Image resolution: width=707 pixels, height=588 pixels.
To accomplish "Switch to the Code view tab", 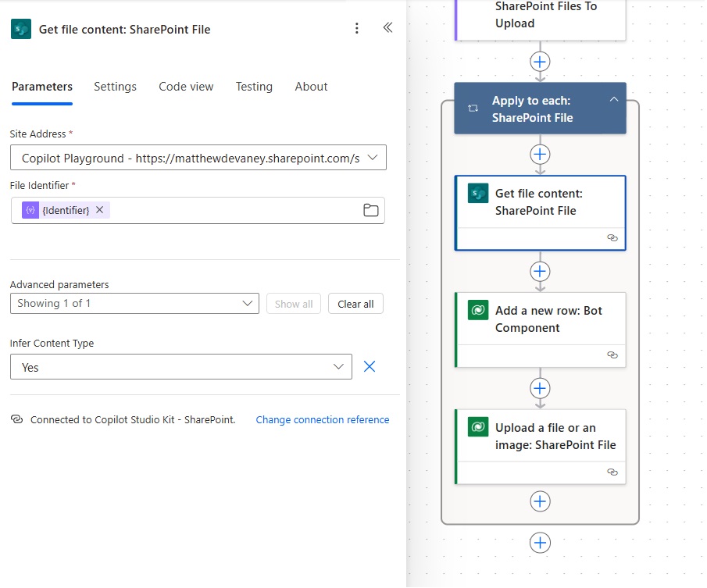I will pos(186,87).
